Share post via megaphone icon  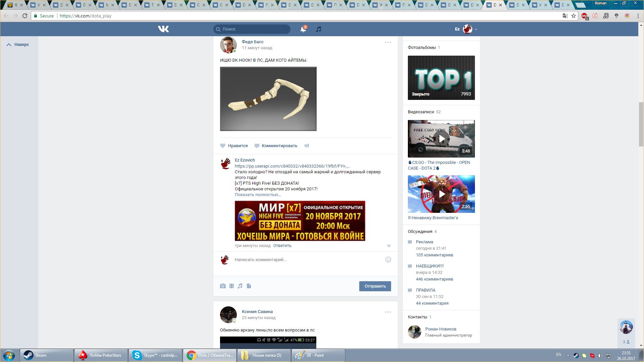[x=307, y=146]
